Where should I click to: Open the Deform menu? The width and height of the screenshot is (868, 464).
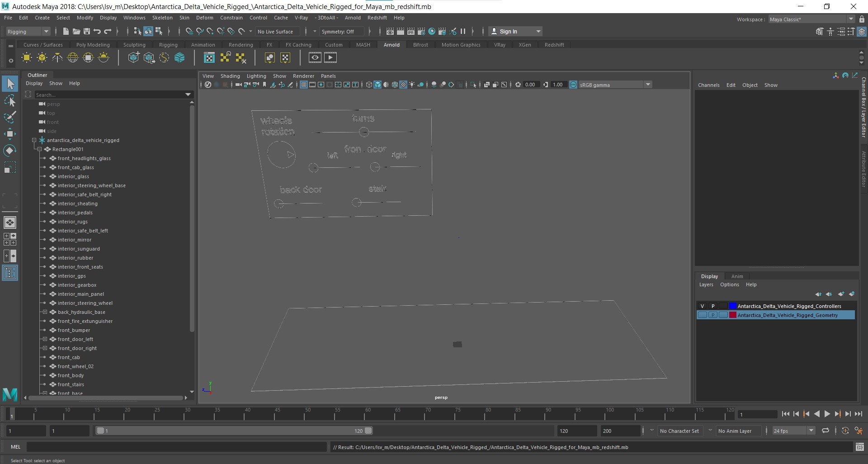click(204, 18)
